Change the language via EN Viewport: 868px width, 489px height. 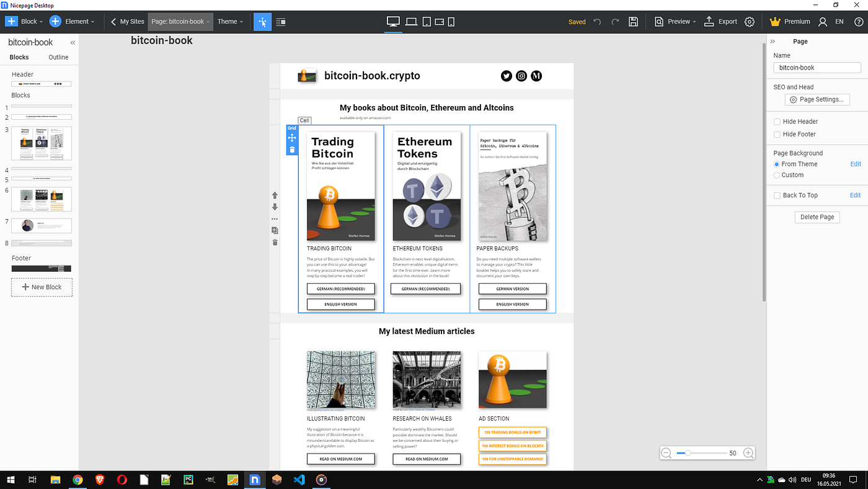(x=839, y=22)
